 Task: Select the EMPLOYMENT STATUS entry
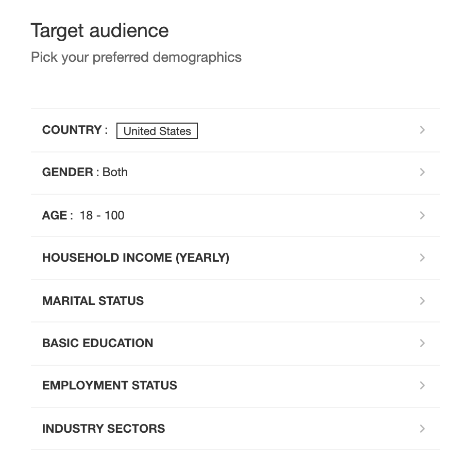click(109, 385)
